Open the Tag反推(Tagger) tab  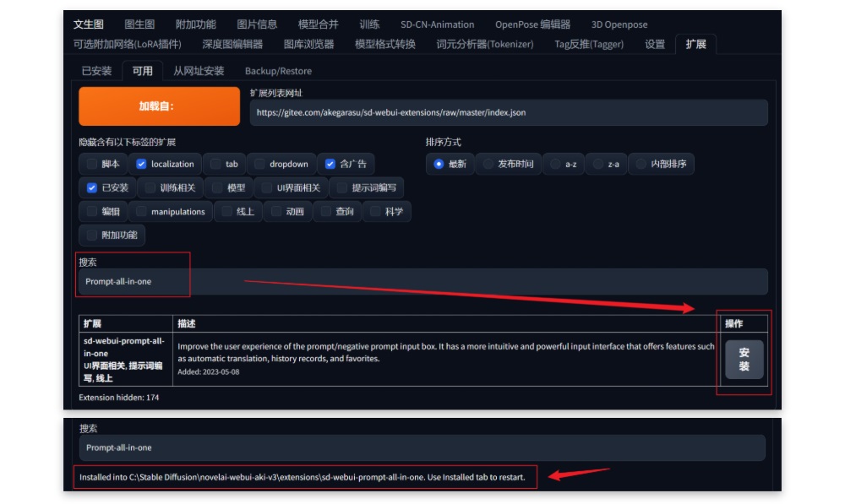(x=589, y=44)
